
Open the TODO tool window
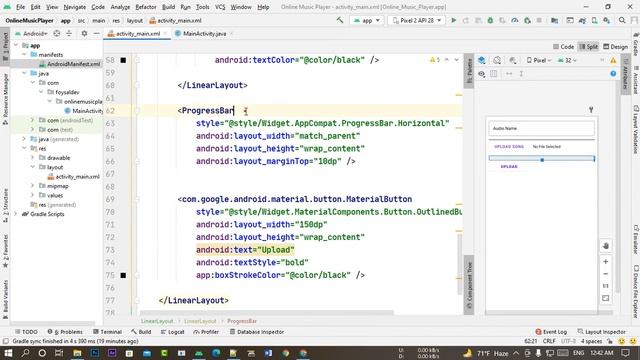[x=26, y=332]
